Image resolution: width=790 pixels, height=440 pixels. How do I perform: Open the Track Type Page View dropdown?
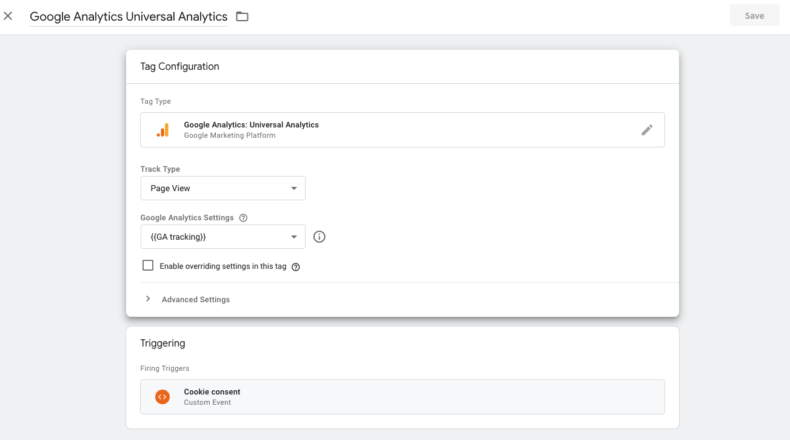(223, 188)
